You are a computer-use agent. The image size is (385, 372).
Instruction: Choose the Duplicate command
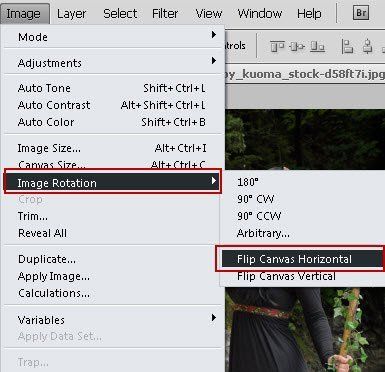(47, 259)
